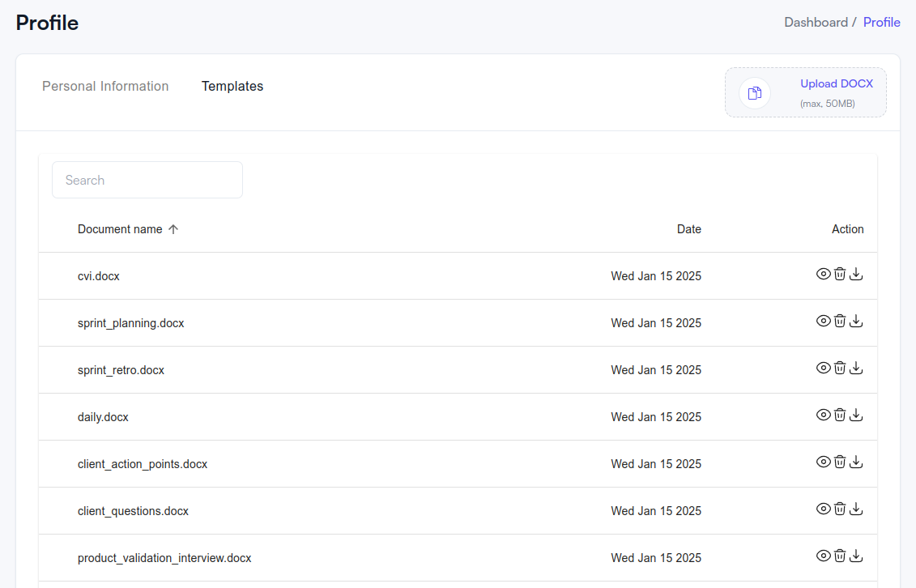
Task: View the daily.docx document
Action: click(x=823, y=415)
